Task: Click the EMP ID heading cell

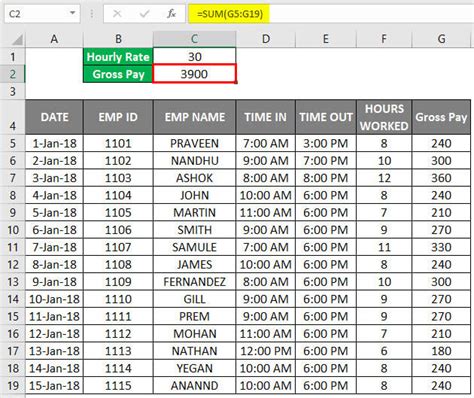Action: pos(118,117)
